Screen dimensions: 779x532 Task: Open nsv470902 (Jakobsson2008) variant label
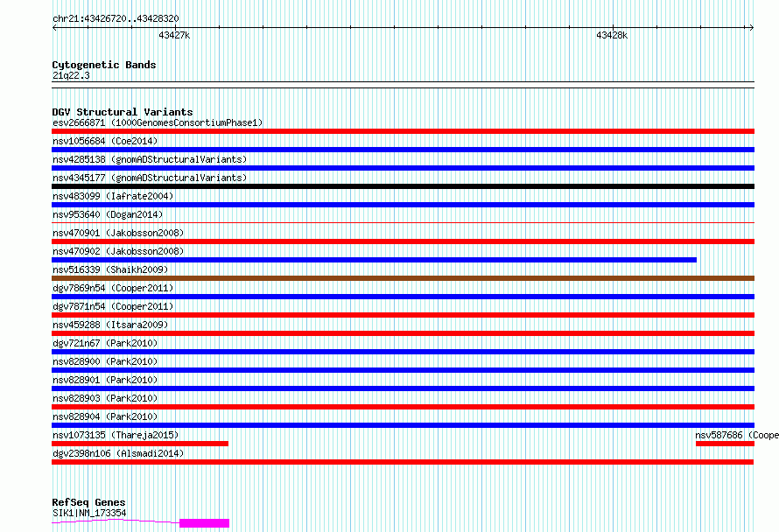(118, 251)
